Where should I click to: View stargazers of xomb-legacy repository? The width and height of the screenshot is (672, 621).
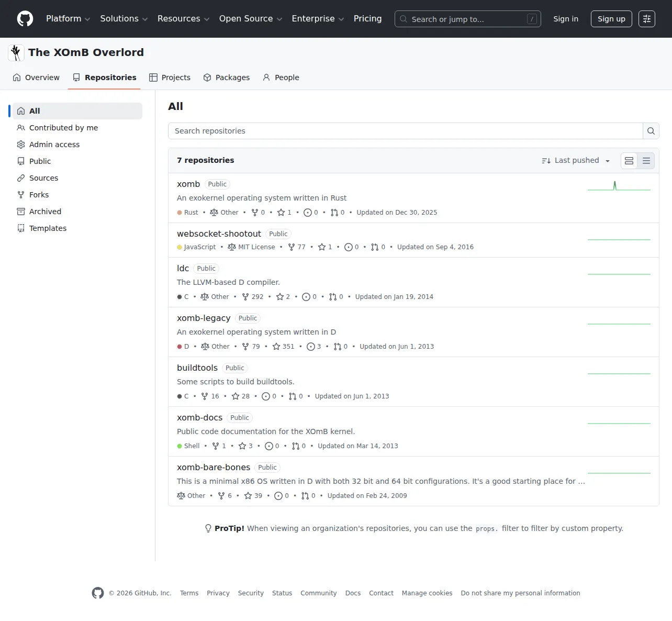[x=283, y=347]
